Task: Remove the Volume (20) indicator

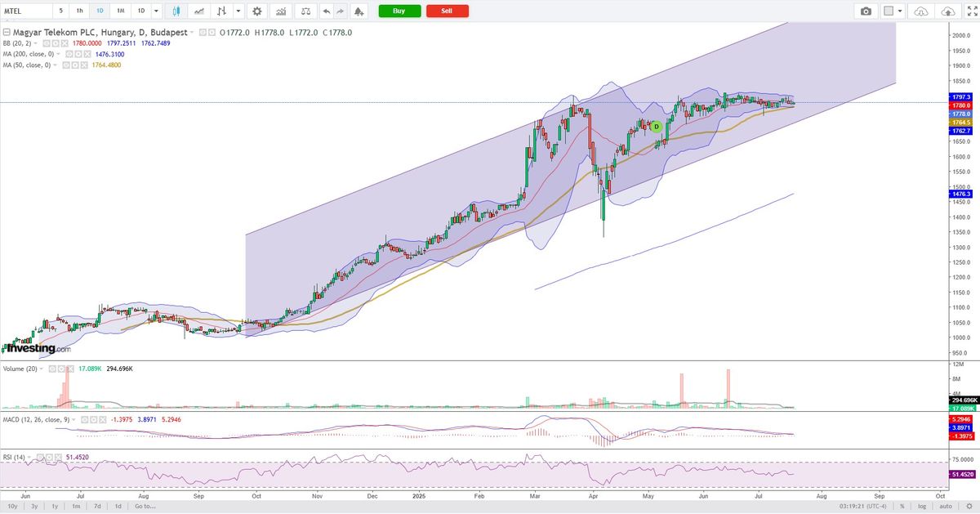Action: pyautogui.click(x=71, y=369)
